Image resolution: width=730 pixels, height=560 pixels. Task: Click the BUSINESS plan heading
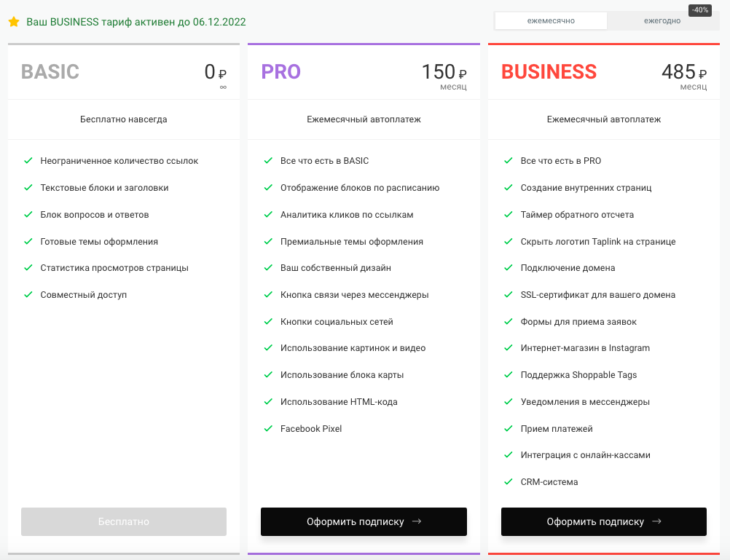[x=549, y=71]
